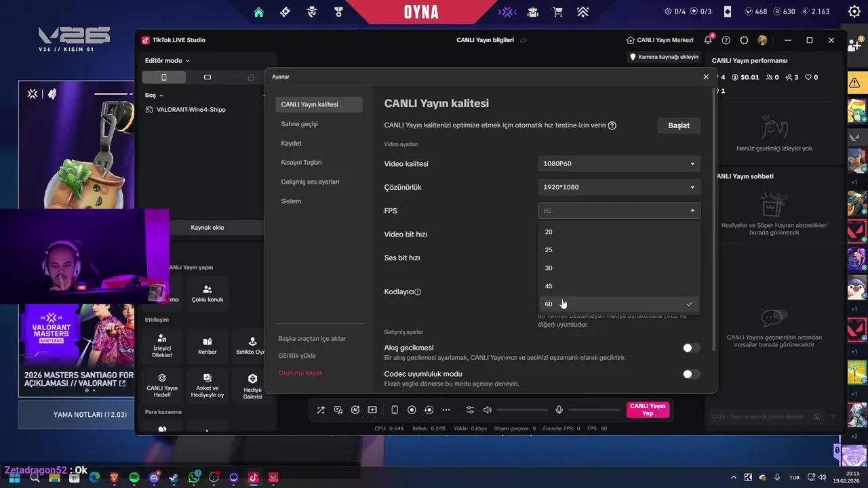Open CANLI Yayın Hedefi tile

pos(162,386)
